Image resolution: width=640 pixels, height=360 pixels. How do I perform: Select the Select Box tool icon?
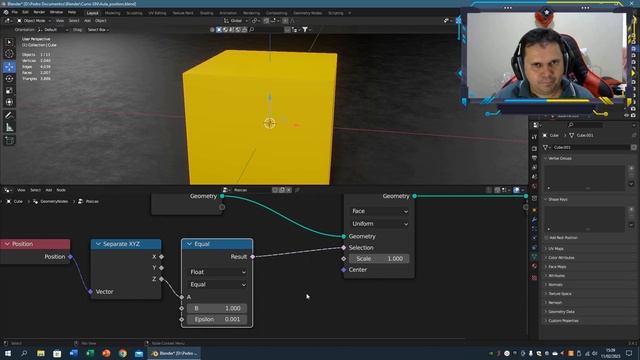tap(9, 42)
